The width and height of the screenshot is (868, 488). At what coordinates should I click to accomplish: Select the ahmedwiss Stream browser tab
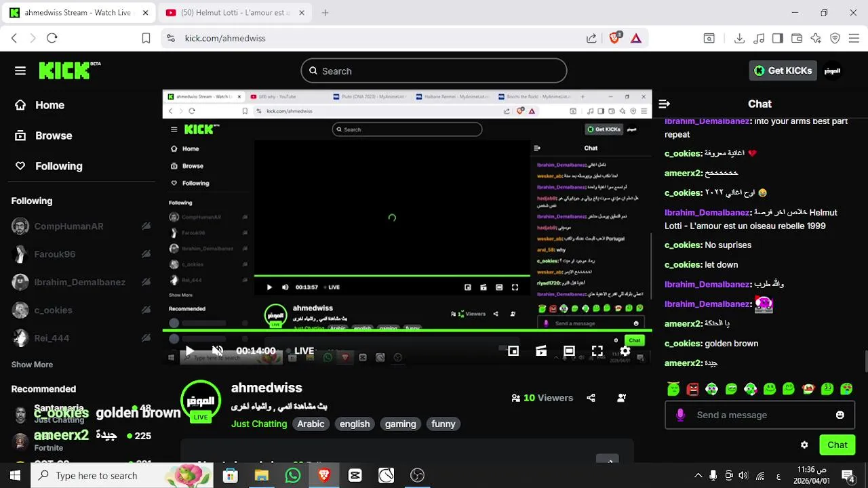point(80,12)
